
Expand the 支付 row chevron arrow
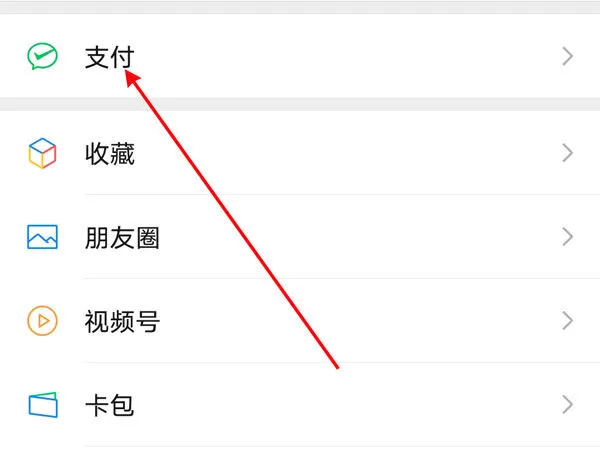(x=567, y=56)
